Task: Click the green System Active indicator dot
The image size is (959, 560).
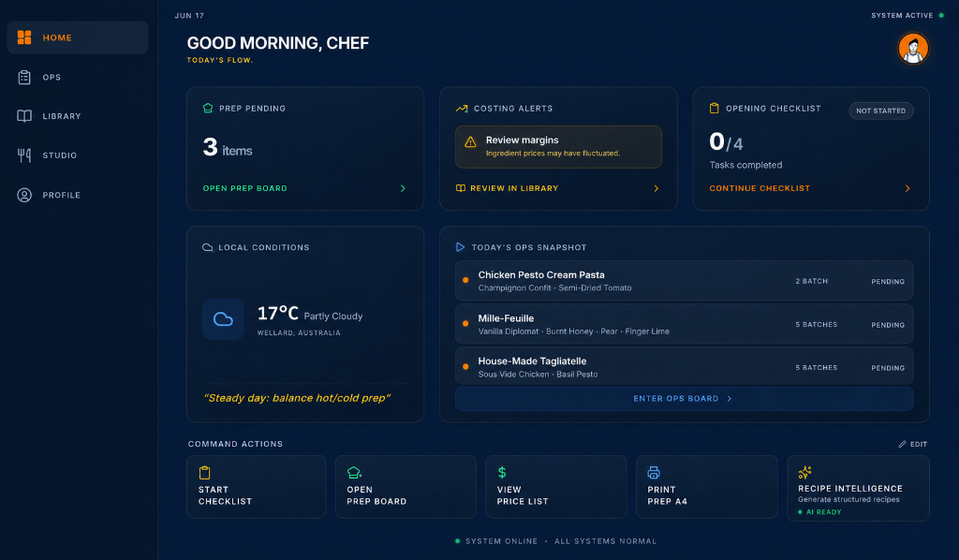Action: [x=941, y=15]
